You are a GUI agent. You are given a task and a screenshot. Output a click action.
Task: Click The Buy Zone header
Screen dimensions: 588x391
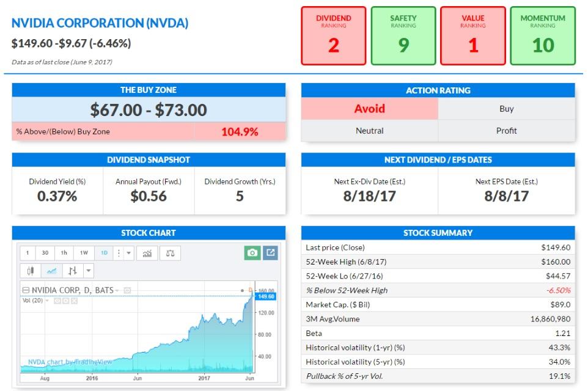149,90
